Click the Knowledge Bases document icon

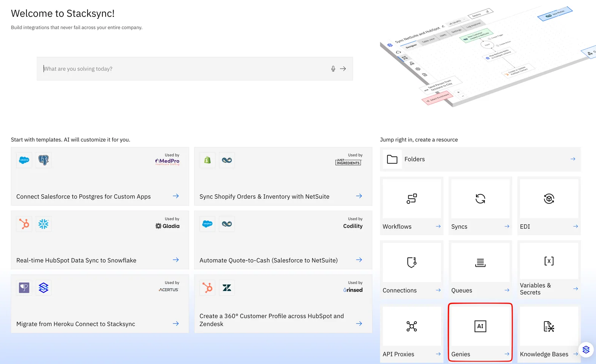pos(549,326)
